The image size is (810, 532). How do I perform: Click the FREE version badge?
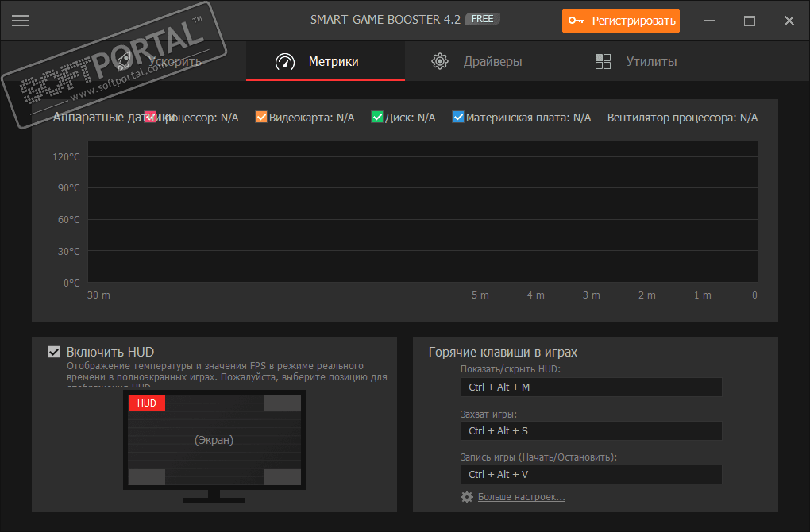[x=483, y=19]
